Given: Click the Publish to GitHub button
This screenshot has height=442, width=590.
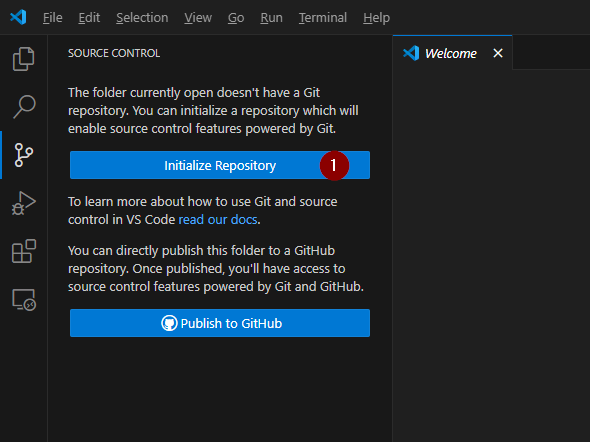Looking at the screenshot, I should point(220,323).
